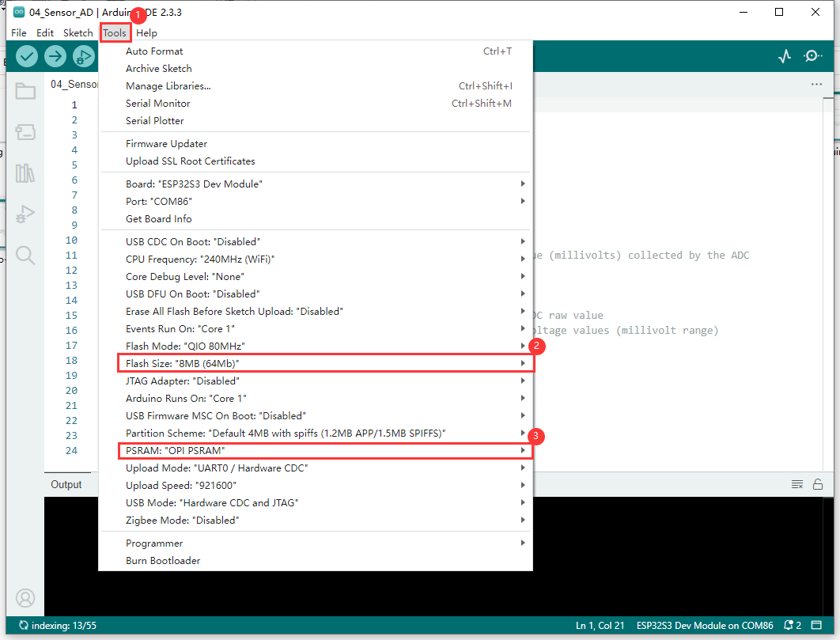Open the Search magnifier sidebar icon
Screen dimensions: 840x640
click(25, 255)
